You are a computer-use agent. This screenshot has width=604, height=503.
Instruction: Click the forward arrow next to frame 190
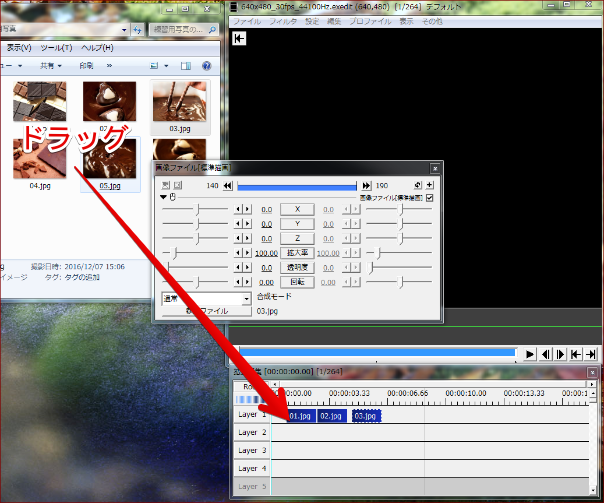point(367,186)
